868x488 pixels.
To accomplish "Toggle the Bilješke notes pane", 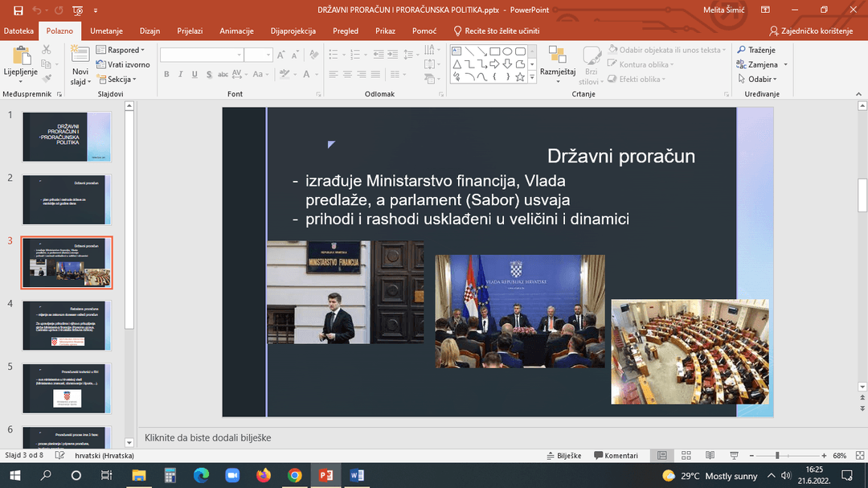I will coord(563,456).
